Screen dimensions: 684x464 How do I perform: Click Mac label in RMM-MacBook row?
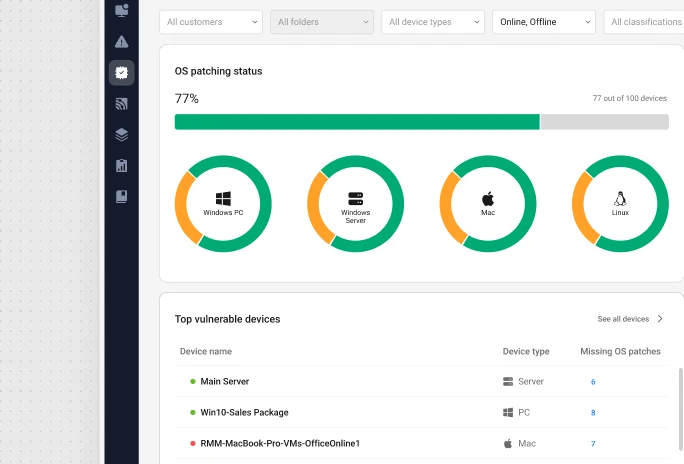click(527, 444)
